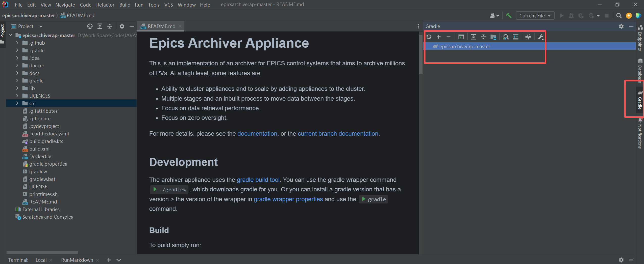
Task: Open Code With Me users dropdown
Action: coord(494,16)
